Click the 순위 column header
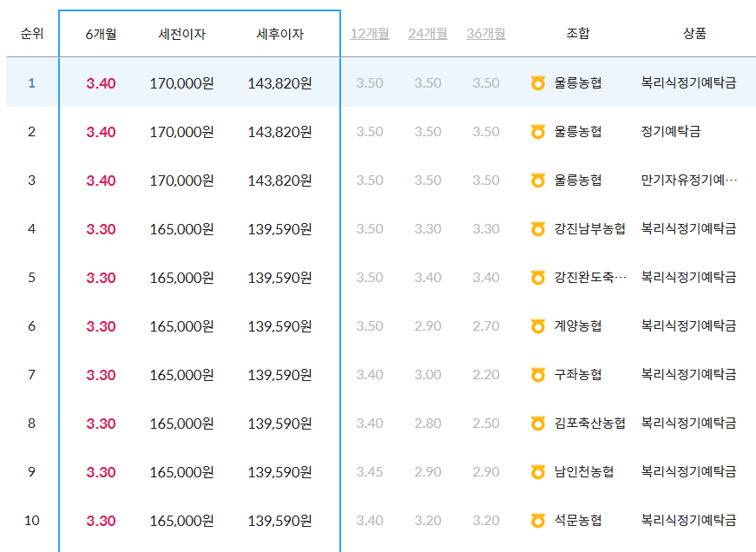This screenshot has height=552, width=756. click(32, 33)
